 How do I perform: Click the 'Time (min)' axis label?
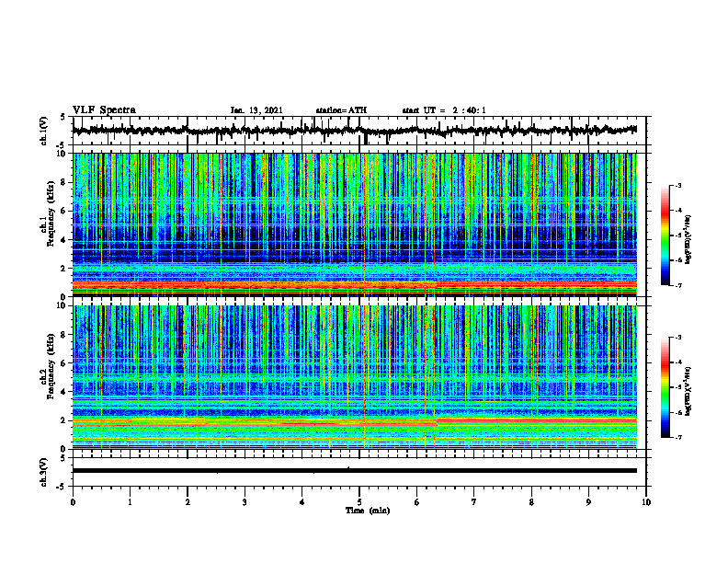click(x=368, y=511)
